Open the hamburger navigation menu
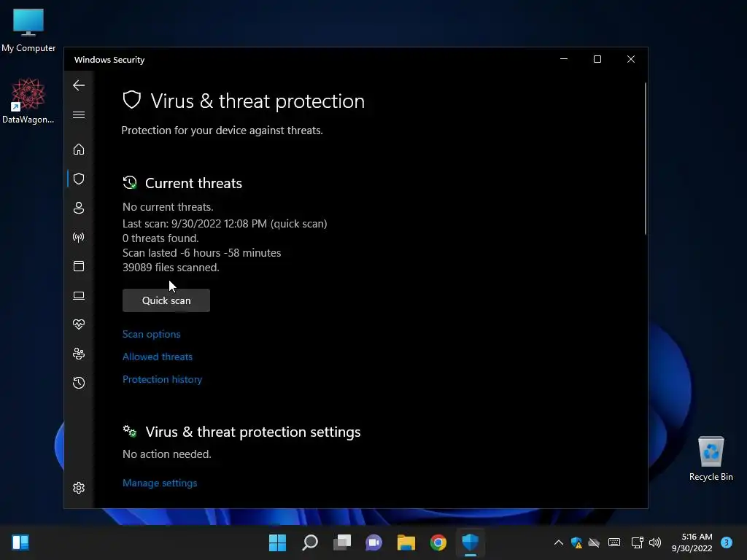Screen dimensions: 747x560 point(79,115)
